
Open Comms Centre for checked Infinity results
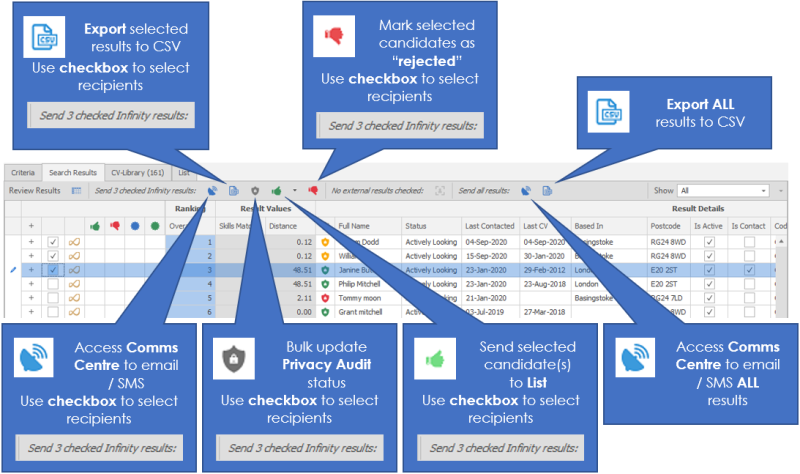pyautogui.click(x=213, y=190)
